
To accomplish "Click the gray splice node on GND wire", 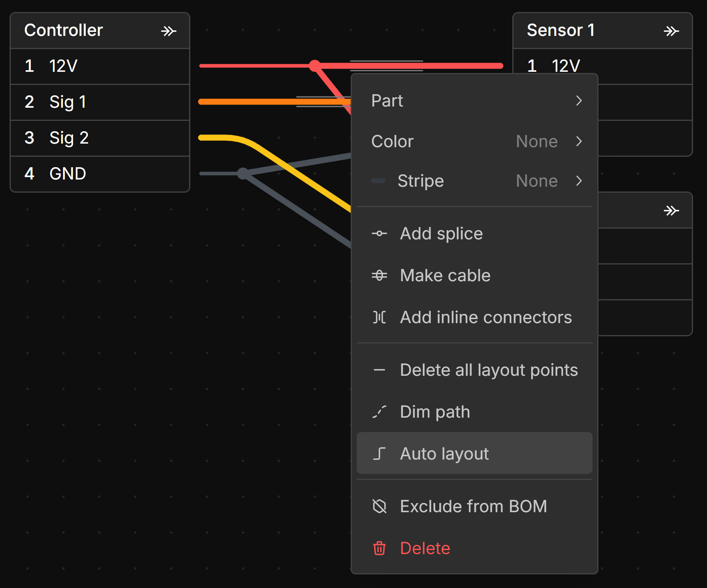I will click(x=243, y=174).
